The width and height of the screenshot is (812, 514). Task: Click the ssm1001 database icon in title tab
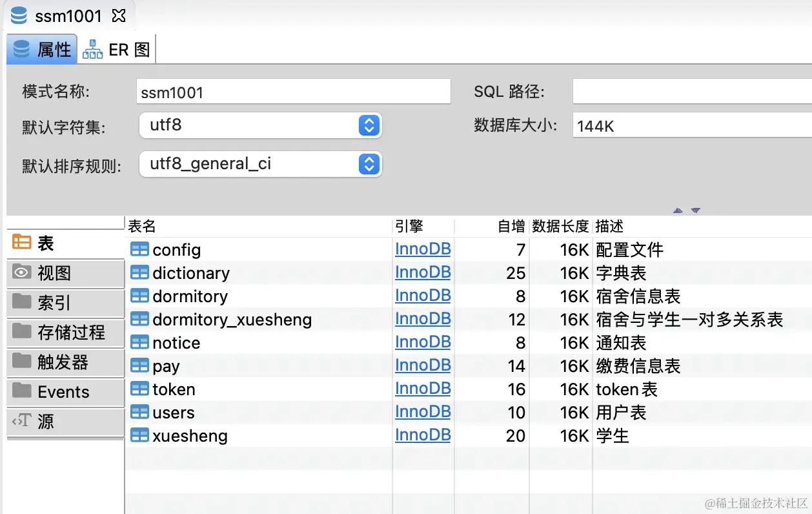(x=19, y=15)
